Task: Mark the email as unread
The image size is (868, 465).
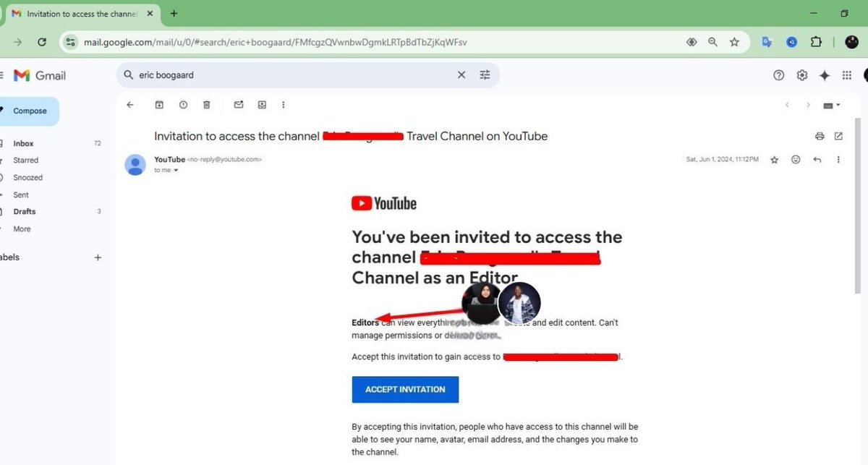Action: (239, 105)
